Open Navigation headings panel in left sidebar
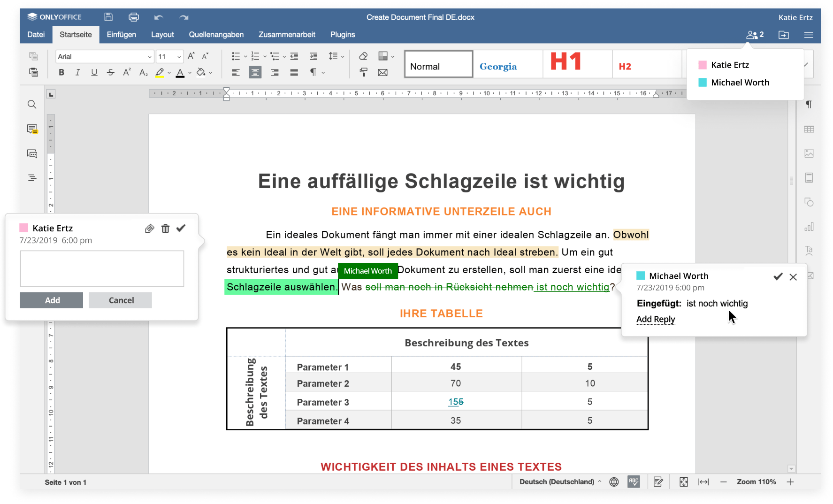The width and height of the screenshot is (833, 504). 32,178
